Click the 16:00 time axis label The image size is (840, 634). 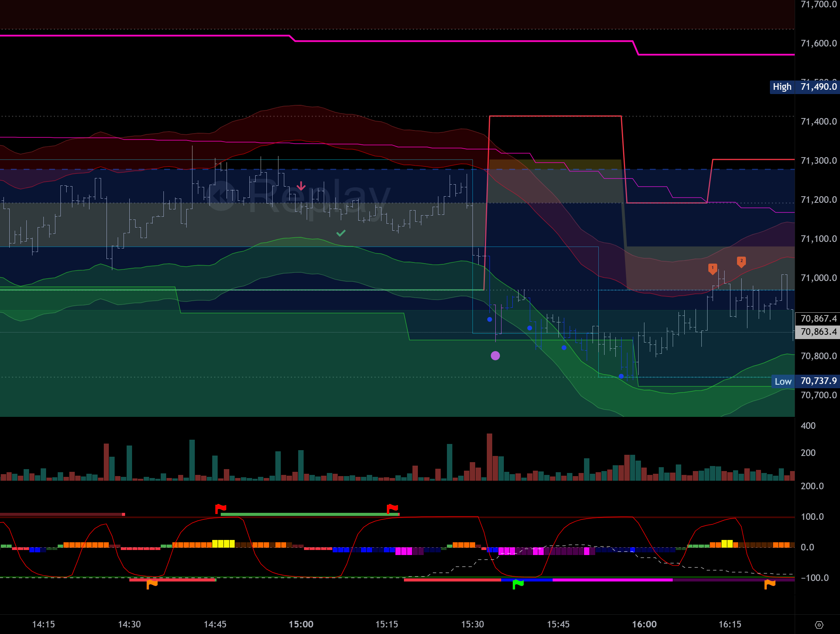tap(644, 624)
